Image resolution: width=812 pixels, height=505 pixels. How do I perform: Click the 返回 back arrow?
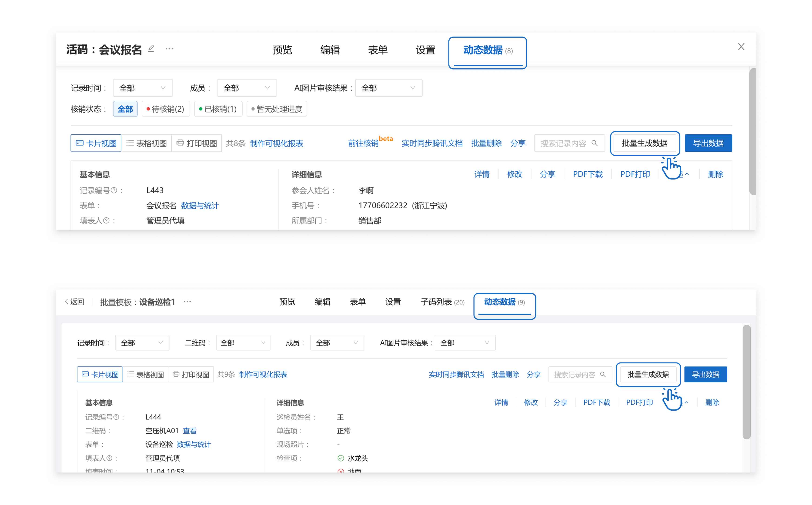pyautogui.click(x=67, y=302)
